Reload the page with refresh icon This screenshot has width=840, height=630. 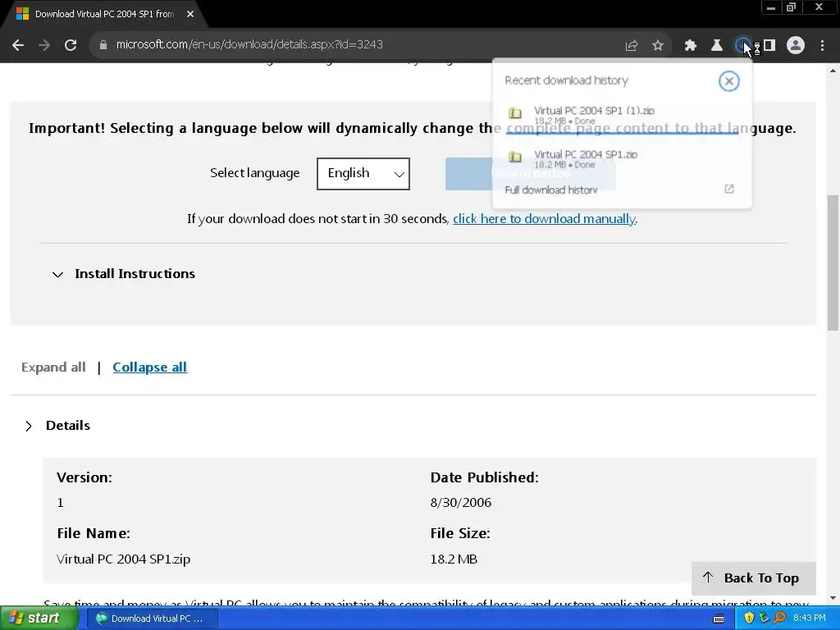click(x=71, y=45)
